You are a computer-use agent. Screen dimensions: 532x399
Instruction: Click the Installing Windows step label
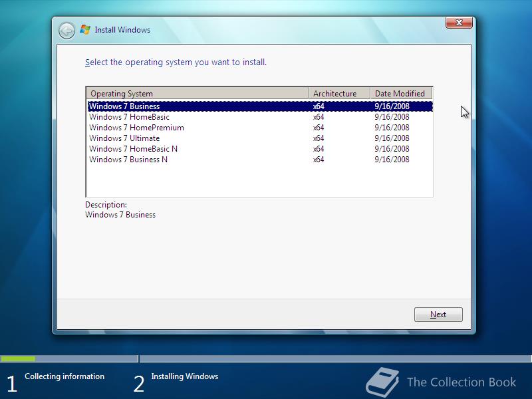[185, 376]
